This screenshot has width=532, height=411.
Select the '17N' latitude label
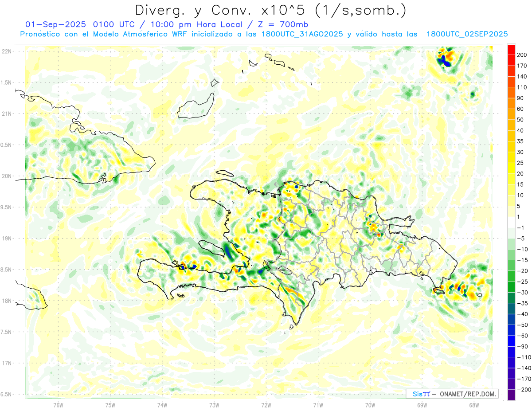pos(7,363)
